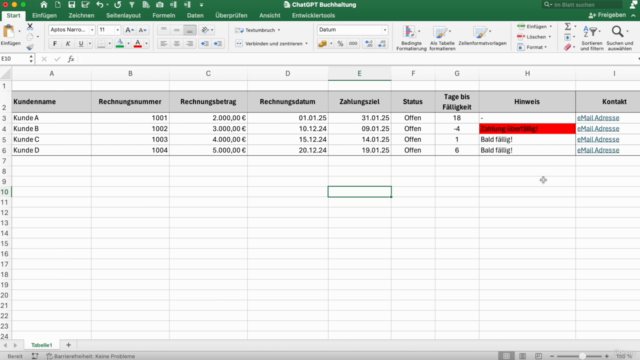Toggle underline formatting (U)
640x360 pixels.
(81, 44)
